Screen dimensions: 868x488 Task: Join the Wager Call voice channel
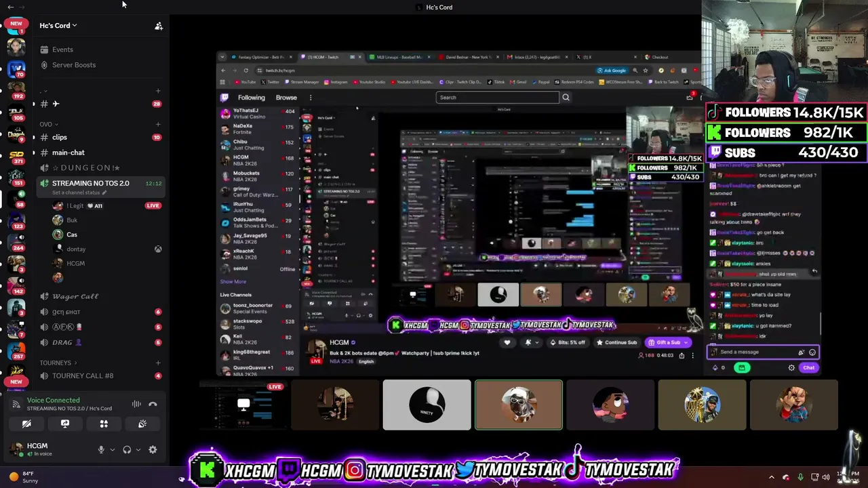point(75,297)
